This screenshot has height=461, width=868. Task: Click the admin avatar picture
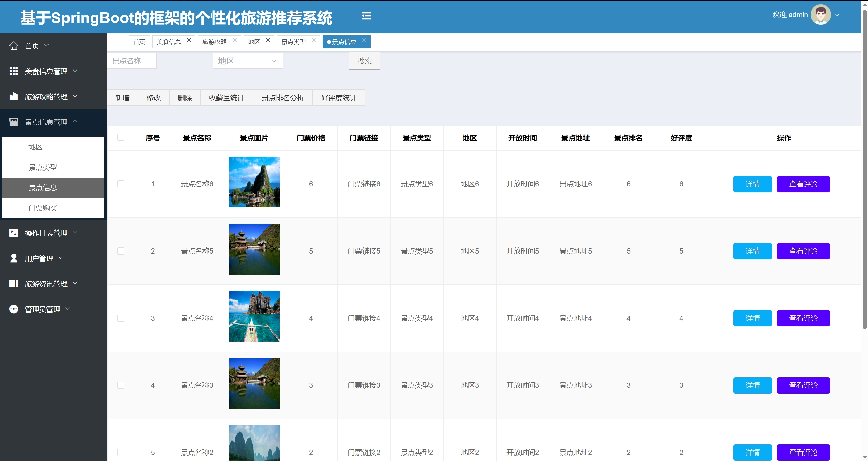[x=821, y=15]
